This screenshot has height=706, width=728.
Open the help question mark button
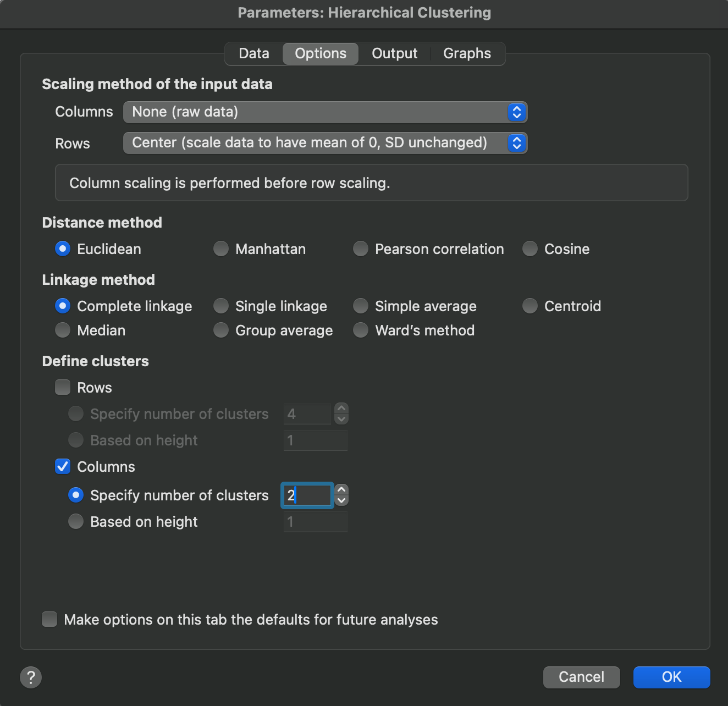[x=31, y=677]
